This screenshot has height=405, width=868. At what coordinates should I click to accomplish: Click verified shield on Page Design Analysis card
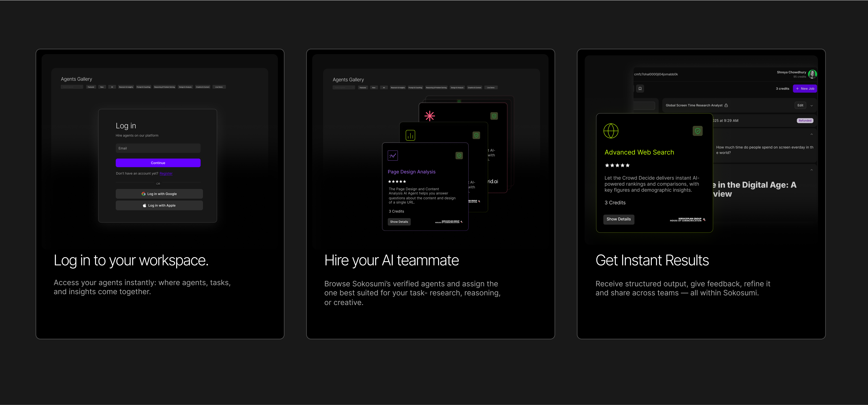pos(459,156)
